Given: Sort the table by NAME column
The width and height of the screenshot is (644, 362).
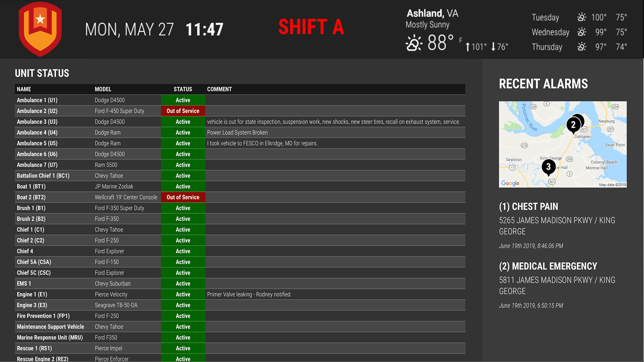Looking at the screenshot, I should (x=24, y=89).
